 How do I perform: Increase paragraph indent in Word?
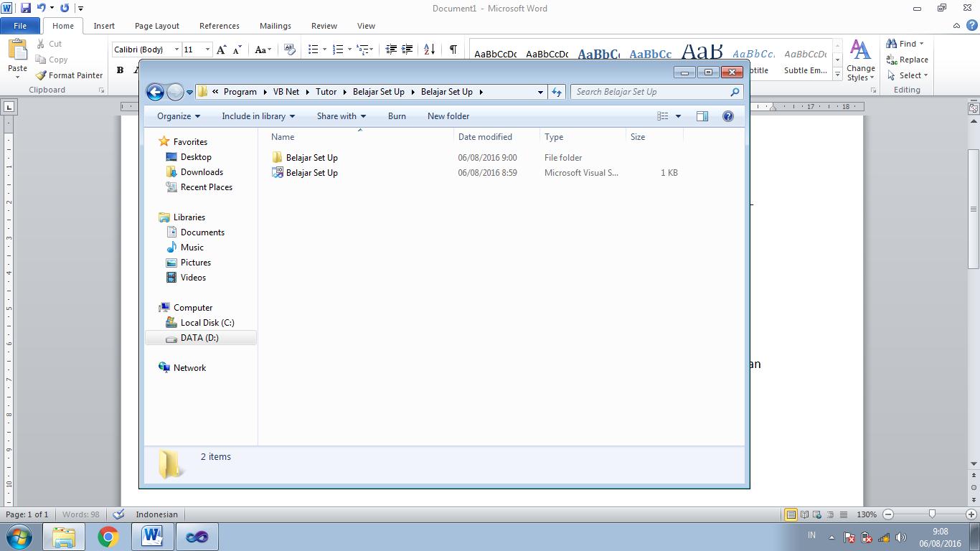407,50
